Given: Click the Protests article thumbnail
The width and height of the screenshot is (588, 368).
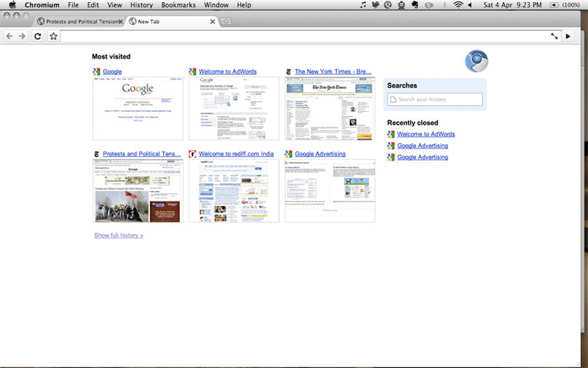Looking at the screenshot, I should 138,191.
